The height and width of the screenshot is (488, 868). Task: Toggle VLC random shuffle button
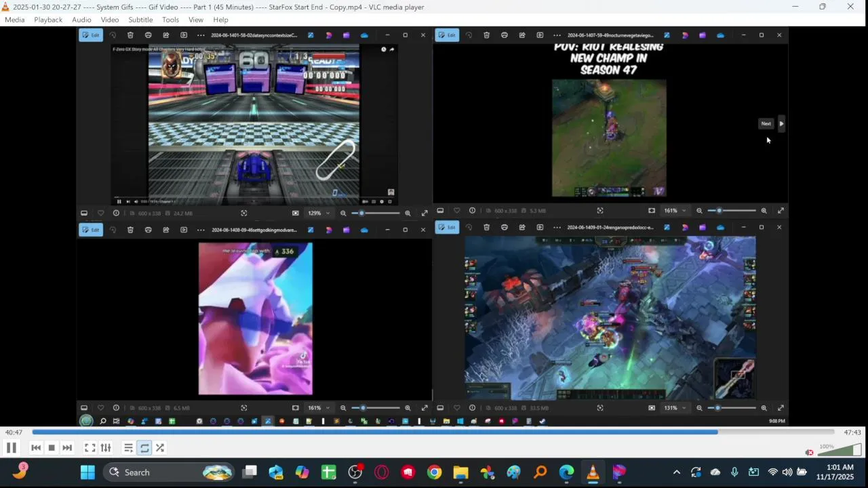pos(160,448)
